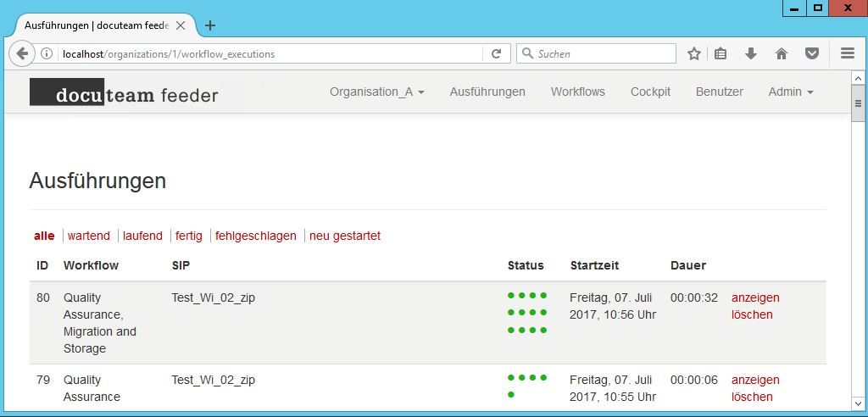Open the Cockpit navigation item

tap(650, 92)
